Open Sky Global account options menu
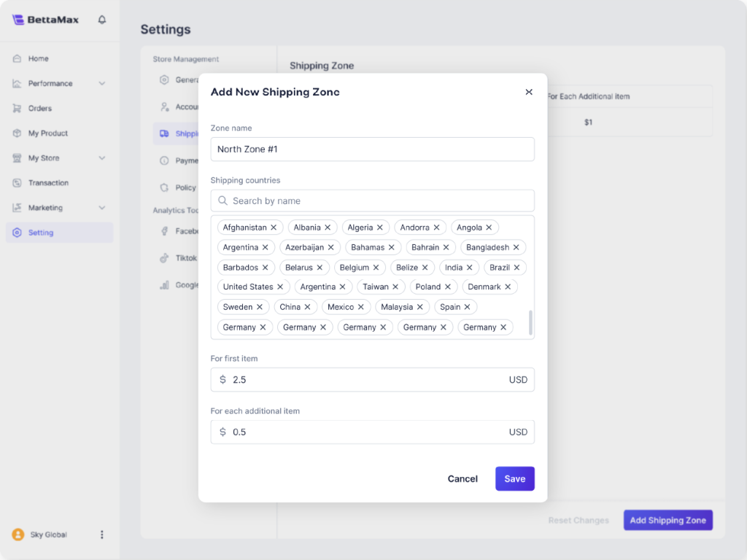 coord(101,534)
